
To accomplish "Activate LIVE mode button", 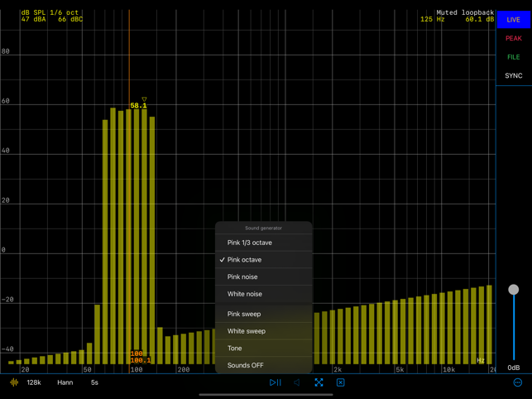I will tap(513, 20).
